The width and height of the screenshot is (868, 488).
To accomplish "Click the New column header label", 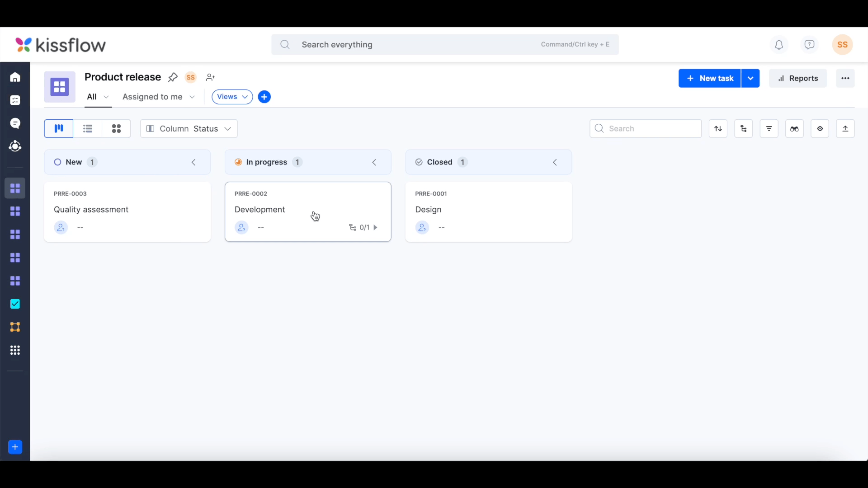I will [74, 162].
